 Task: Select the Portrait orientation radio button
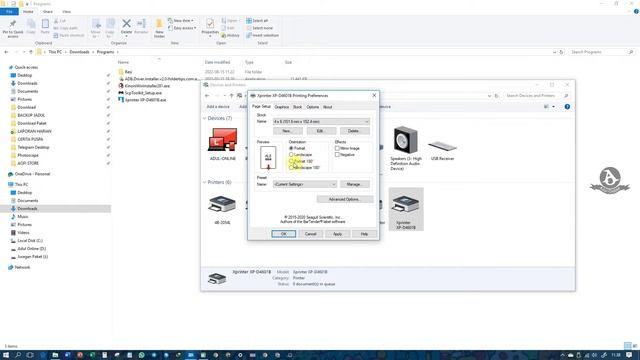(291, 148)
